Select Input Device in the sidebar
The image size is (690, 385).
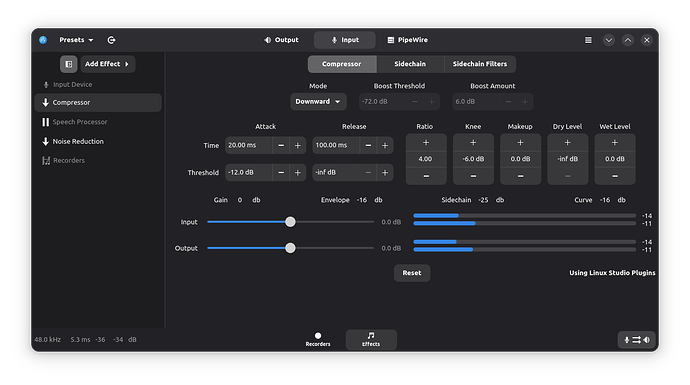point(98,84)
